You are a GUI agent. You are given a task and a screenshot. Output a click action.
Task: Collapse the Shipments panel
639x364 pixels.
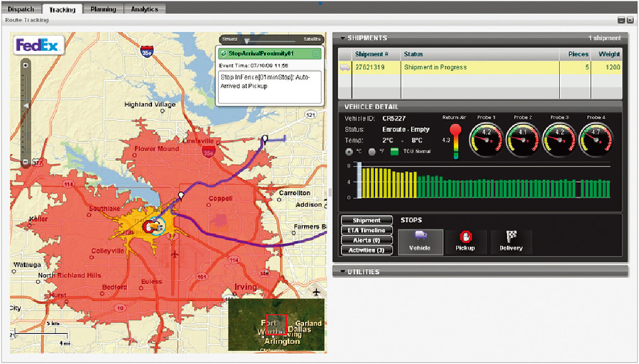pos(343,38)
